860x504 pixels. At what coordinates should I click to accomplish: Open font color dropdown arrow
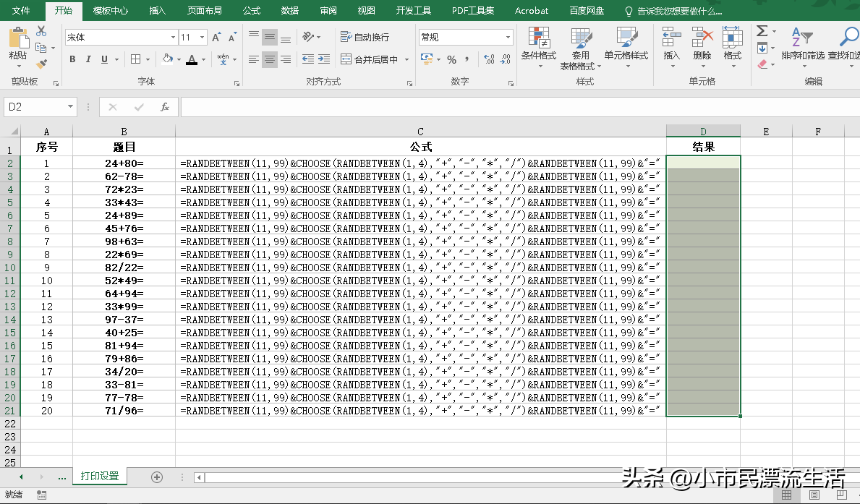(x=203, y=59)
